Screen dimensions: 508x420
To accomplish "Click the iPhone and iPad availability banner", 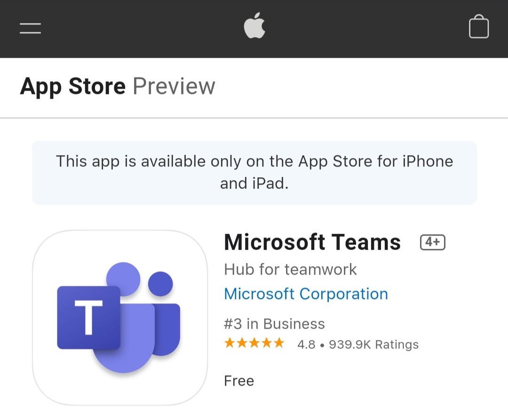I will click(254, 173).
